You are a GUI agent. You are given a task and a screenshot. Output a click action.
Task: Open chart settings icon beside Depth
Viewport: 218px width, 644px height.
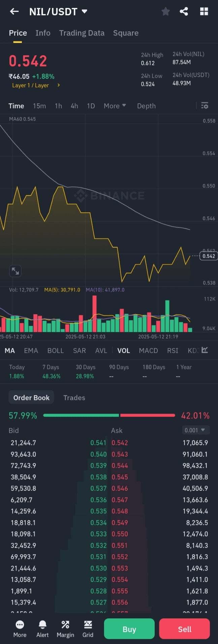[x=205, y=106]
